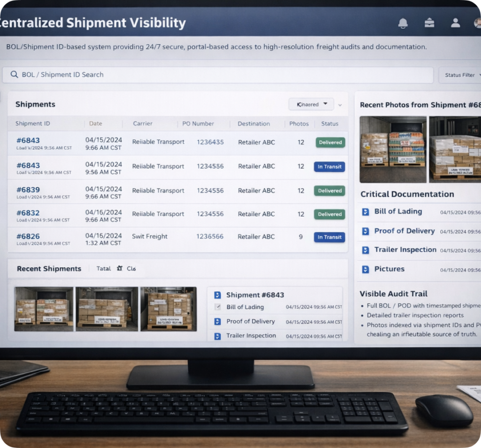The image size is (481, 448).
Task: Click In Transit badge for shipment #6826
Action: (x=329, y=237)
